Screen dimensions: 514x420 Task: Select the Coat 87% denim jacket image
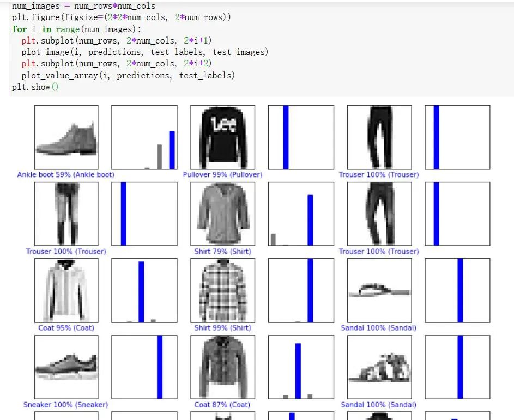tap(222, 368)
